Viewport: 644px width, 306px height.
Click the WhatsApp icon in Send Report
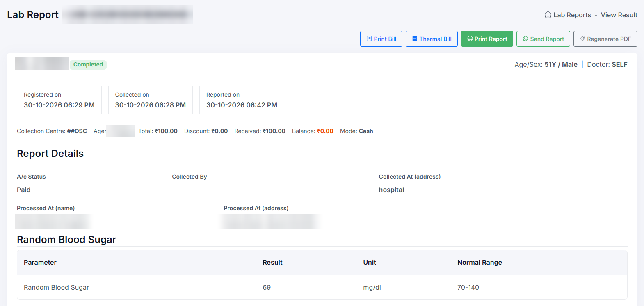click(525, 39)
